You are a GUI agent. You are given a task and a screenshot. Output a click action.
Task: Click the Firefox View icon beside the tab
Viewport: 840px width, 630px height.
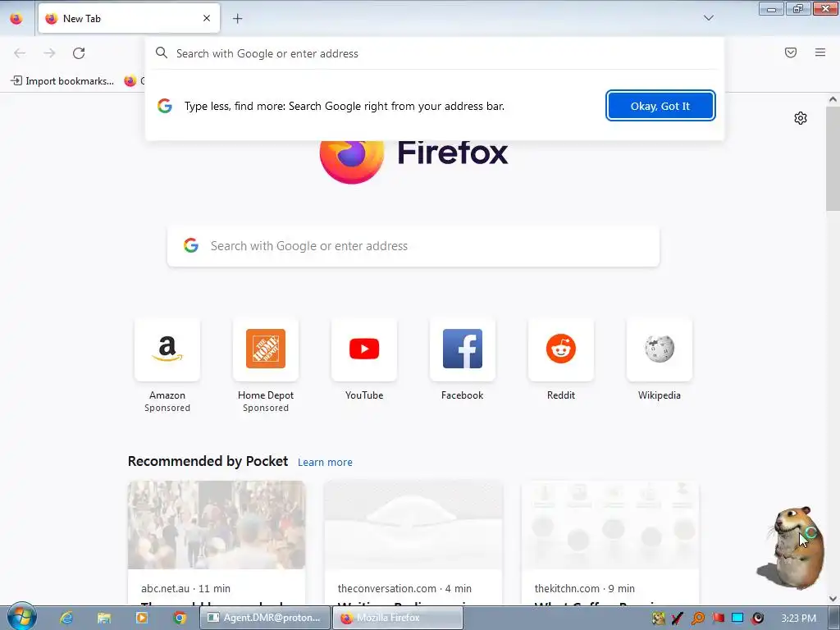pyautogui.click(x=16, y=18)
